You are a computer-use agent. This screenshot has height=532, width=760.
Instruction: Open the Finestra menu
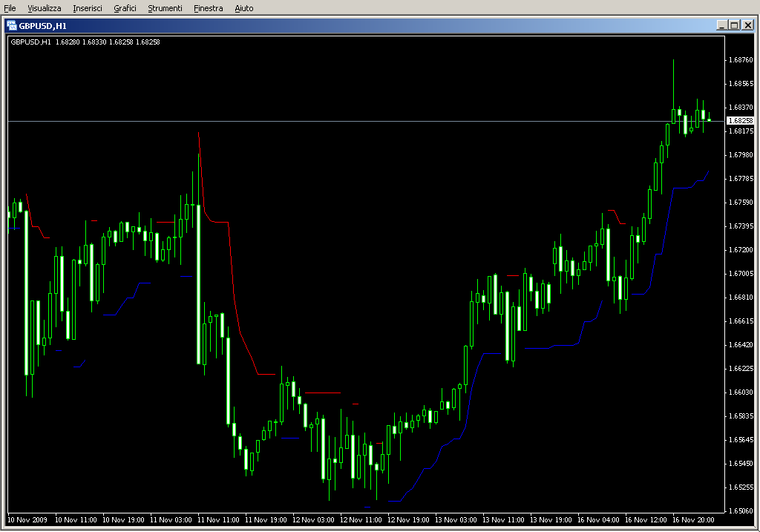pos(208,8)
